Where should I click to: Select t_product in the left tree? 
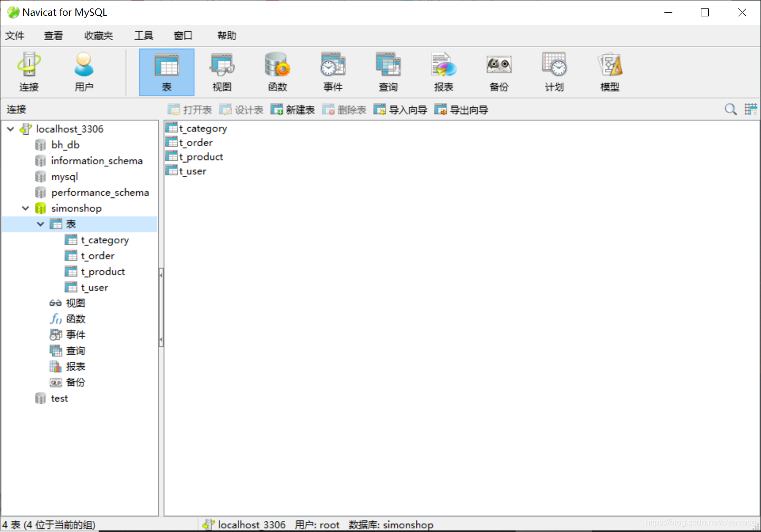pyautogui.click(x=102, y=271)
